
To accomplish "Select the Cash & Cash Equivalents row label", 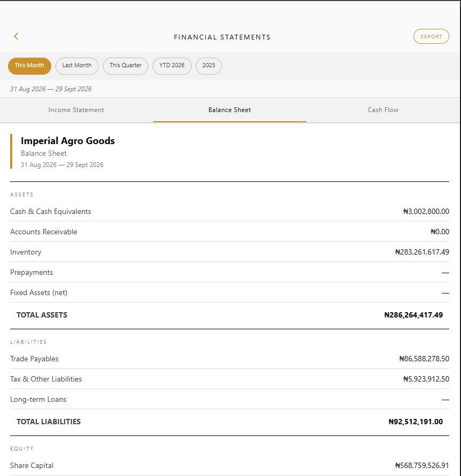I will pyautogui.click(x=50, y=212).
